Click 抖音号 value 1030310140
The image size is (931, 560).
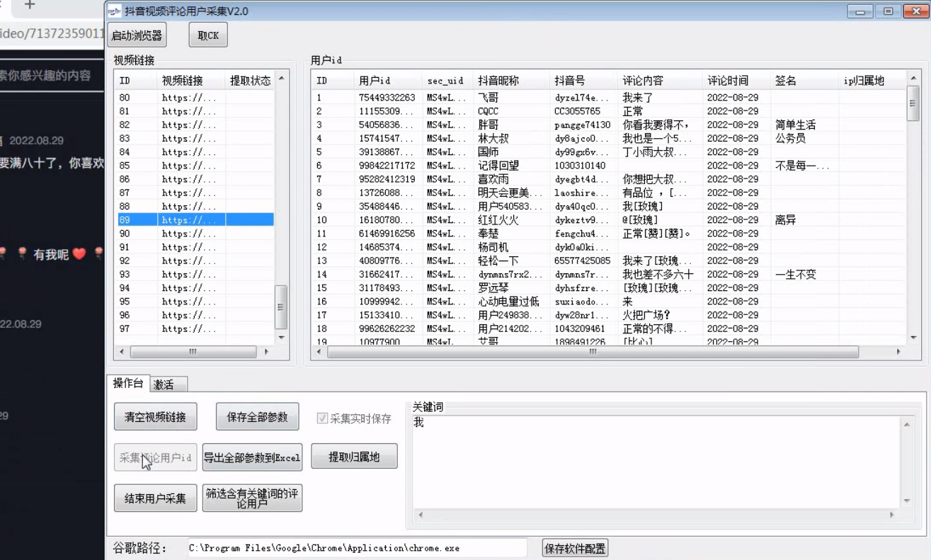pyautogui.click(x=579, y=166)
